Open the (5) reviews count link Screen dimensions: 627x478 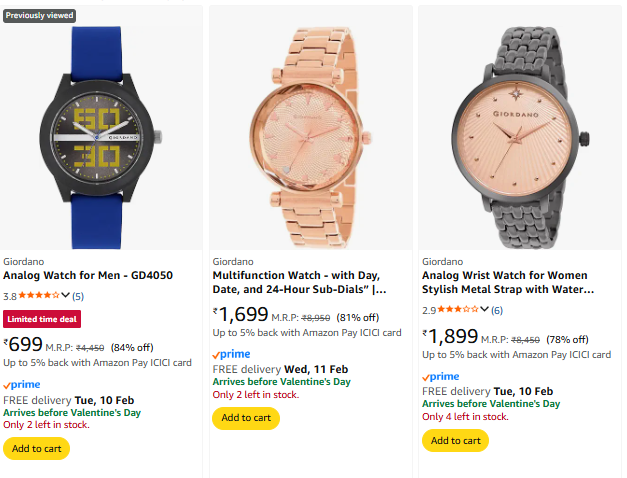tap(78, 296)
